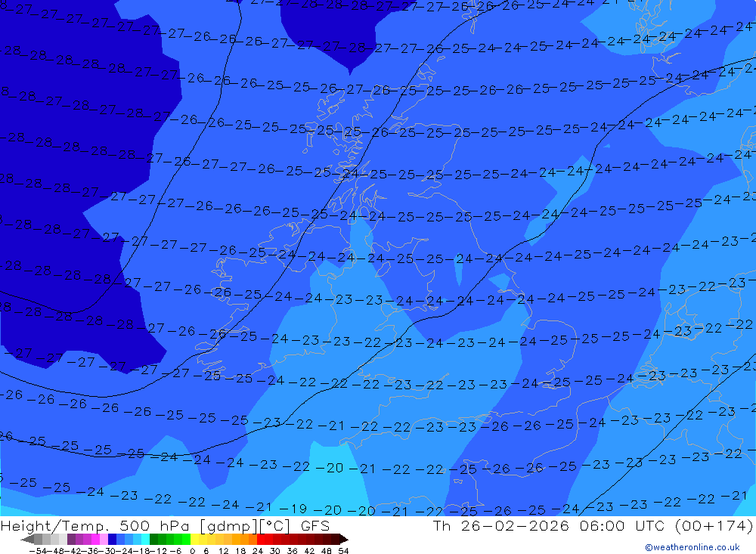Click the '0' legend scale label

192,551
